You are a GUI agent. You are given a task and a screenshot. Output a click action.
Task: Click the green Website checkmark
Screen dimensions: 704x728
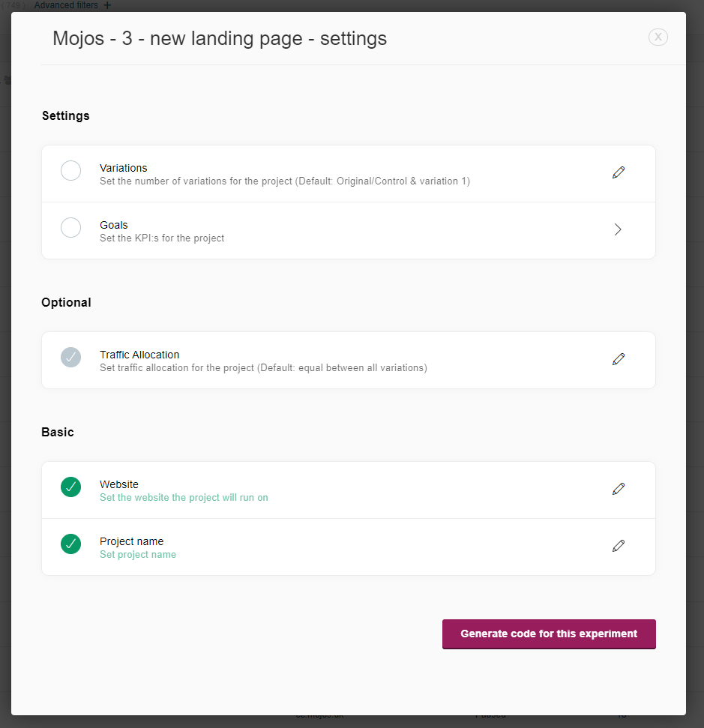pos(71,487)
